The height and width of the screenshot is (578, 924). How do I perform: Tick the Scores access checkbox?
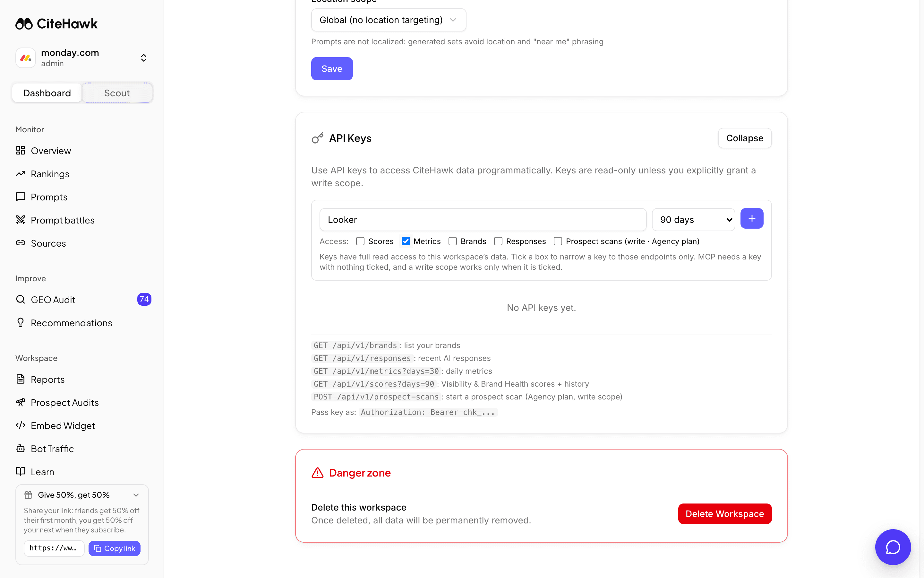pyautogui.click(x=360, y=241)
